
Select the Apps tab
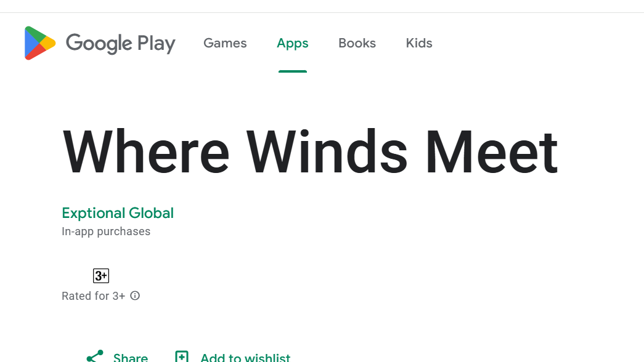pos(293,43)
